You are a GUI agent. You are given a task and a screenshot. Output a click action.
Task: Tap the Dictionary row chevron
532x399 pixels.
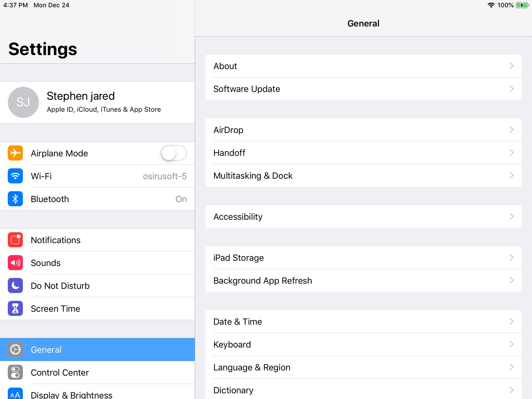click(511, 390)
